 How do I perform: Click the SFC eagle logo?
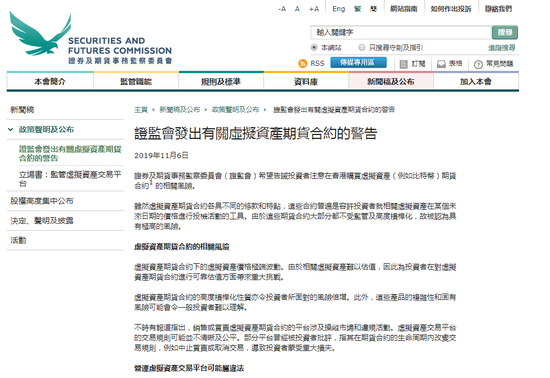click(x=40, y=34)
